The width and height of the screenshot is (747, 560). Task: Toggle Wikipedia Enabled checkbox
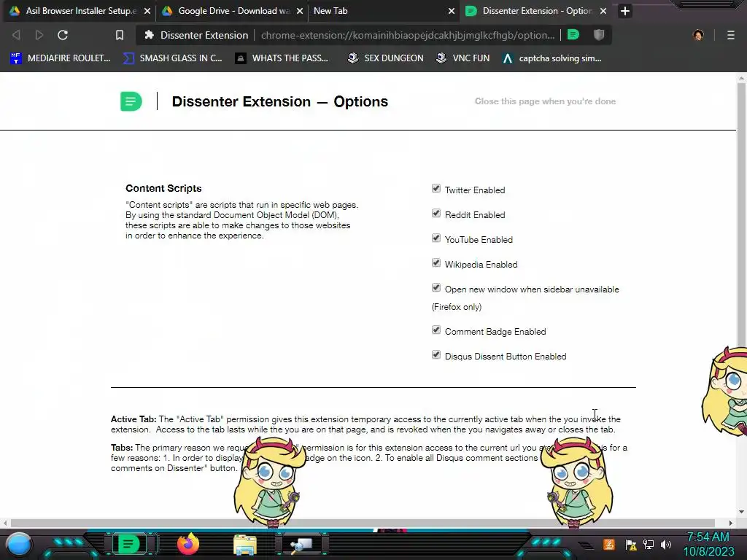coord(436,262)
